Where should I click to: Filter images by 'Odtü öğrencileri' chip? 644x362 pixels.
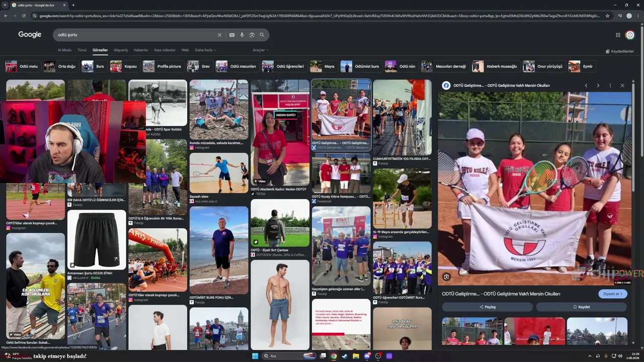click(x=284, y=66)
